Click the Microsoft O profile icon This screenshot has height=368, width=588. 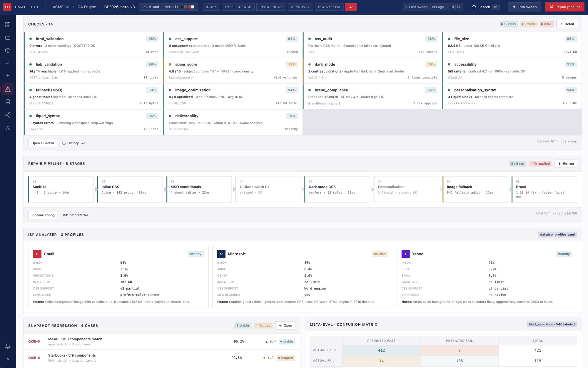click(x=221, y=254)
